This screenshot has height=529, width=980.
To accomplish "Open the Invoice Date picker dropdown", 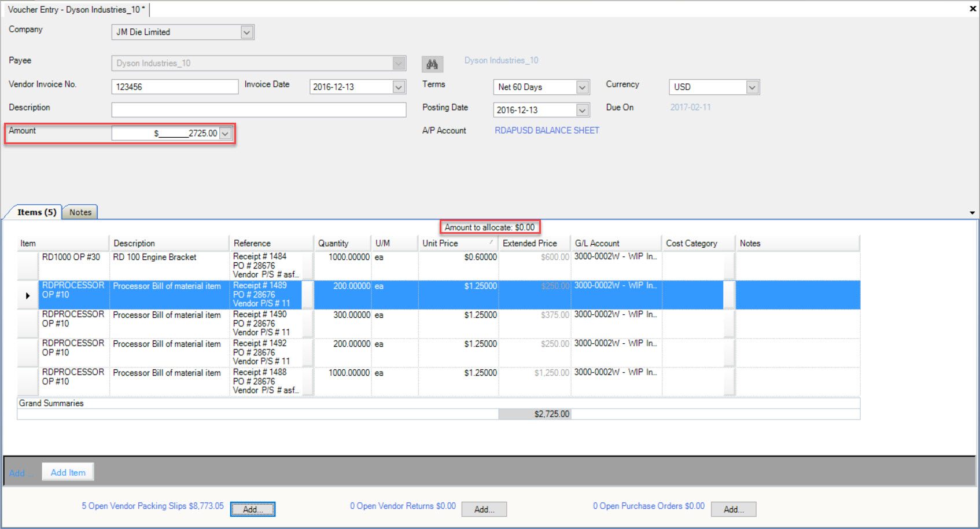I will [x=399, y=87].
